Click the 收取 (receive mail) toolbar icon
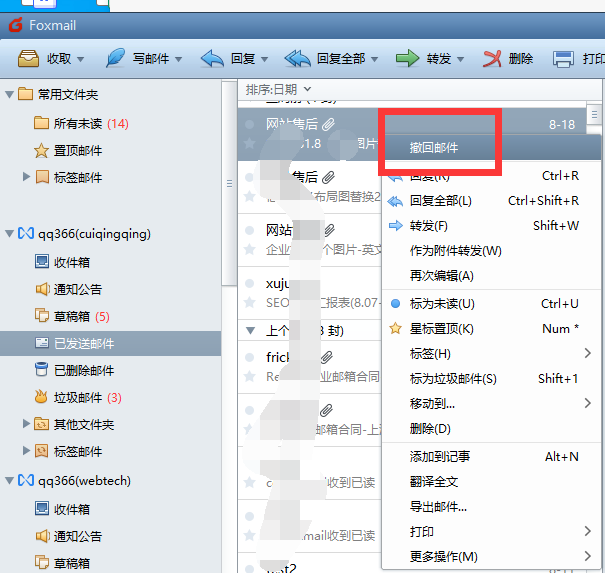The image size is (605, 573). tap(28, 58)
